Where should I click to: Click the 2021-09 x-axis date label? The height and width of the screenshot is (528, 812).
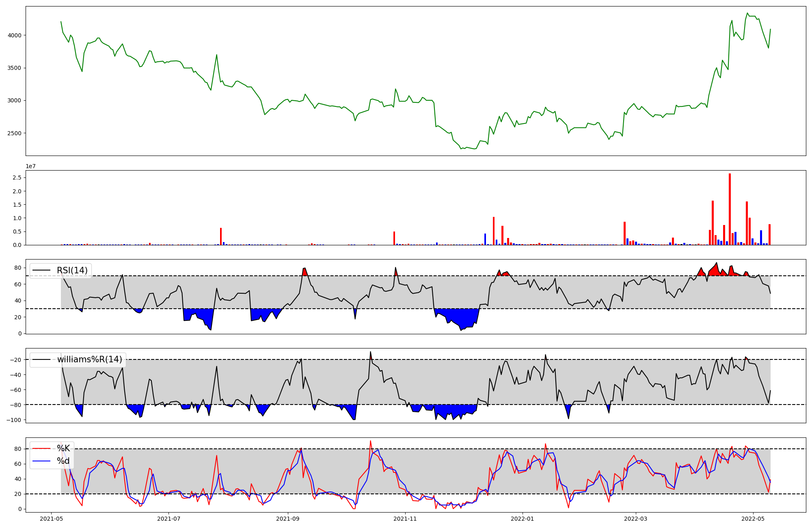click(288, 519)
